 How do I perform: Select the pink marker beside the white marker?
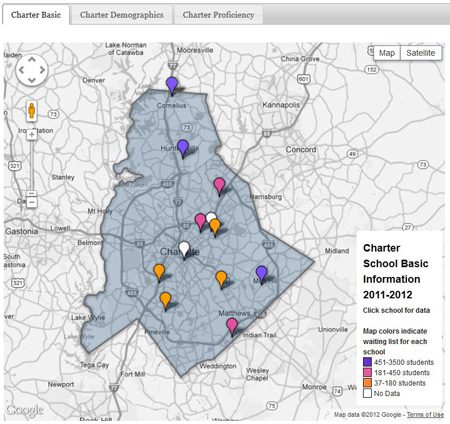click(x=200, y=221)
